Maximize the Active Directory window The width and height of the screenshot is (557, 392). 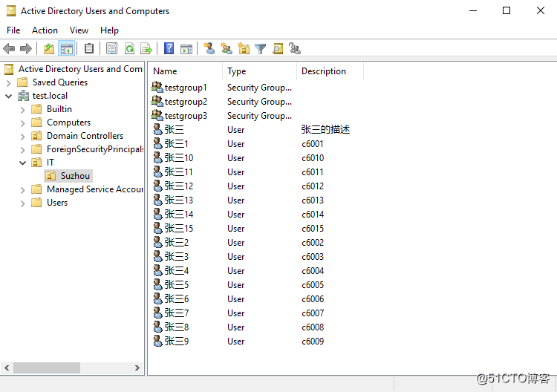point(506,10)
